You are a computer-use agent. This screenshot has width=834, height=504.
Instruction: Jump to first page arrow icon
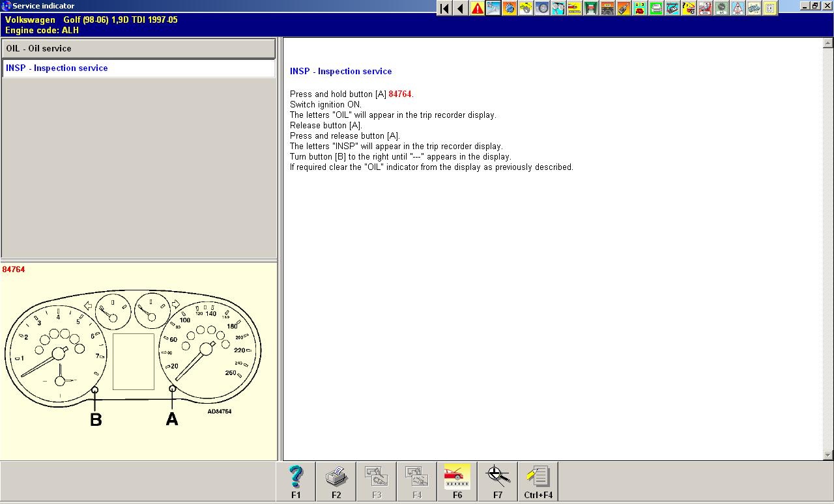[444, 8]
